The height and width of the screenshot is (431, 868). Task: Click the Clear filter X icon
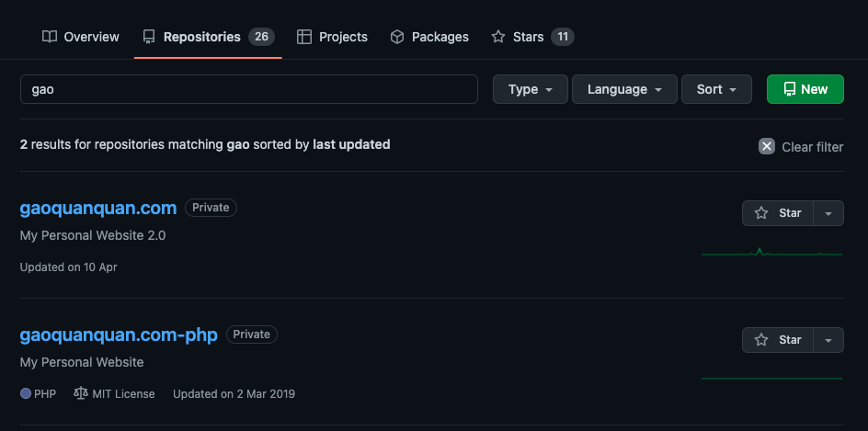pyautogui.click(x=767, y=147)
